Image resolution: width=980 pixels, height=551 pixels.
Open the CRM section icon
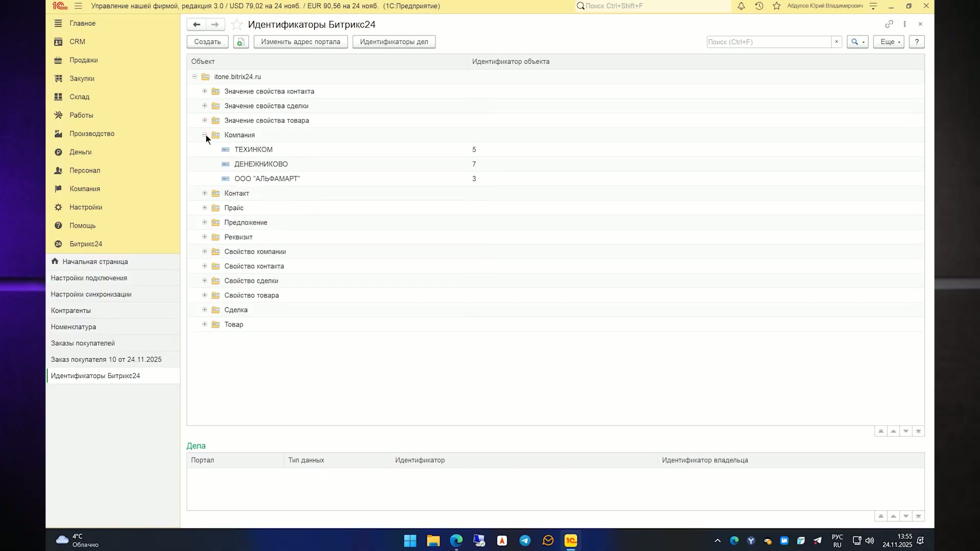click(x=58, y=42)
